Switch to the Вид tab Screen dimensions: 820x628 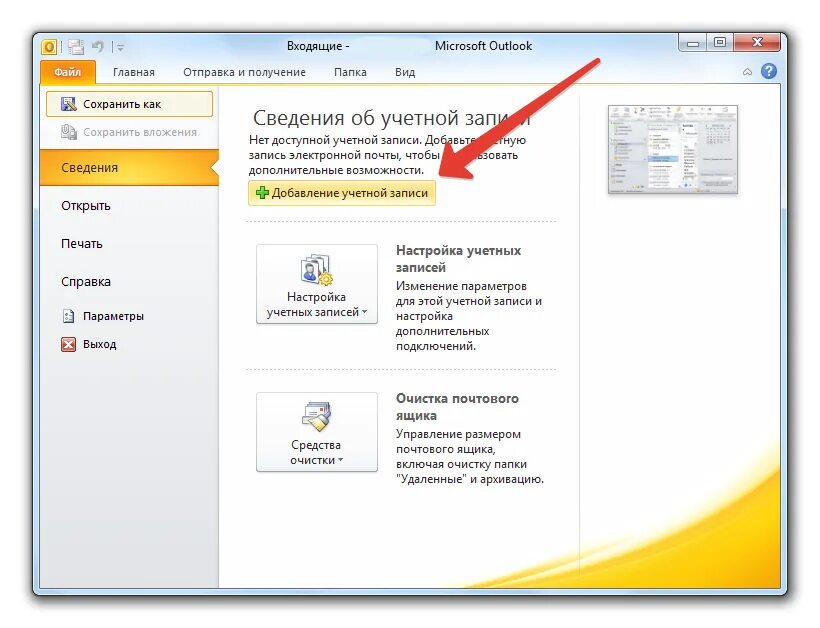point(405,72)
